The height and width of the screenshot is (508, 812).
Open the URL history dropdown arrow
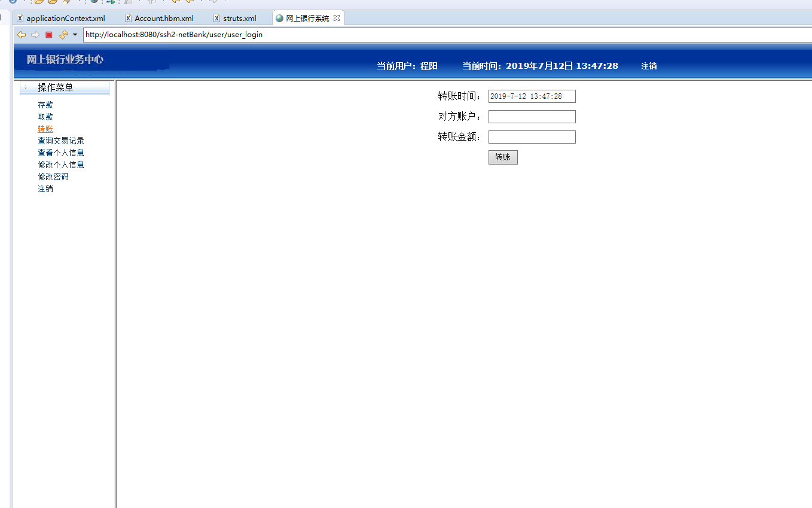[74, 35]
